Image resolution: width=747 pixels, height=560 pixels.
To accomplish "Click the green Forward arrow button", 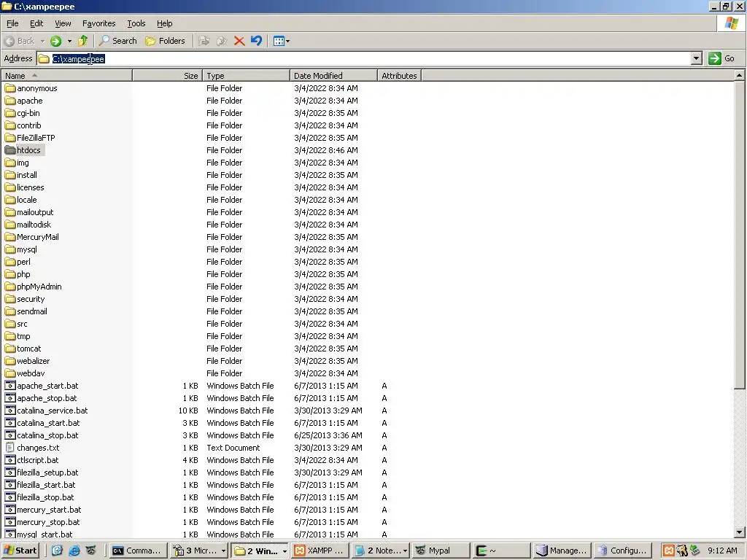I will [x=55, y=41].
